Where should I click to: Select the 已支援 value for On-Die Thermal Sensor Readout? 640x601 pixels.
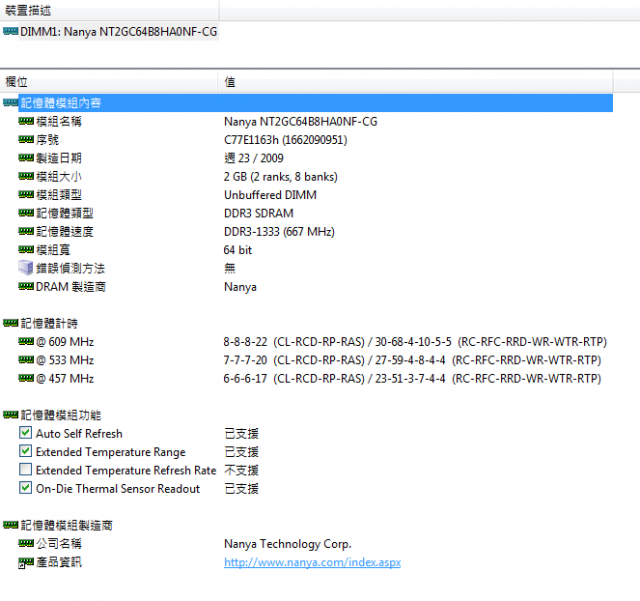241,489
